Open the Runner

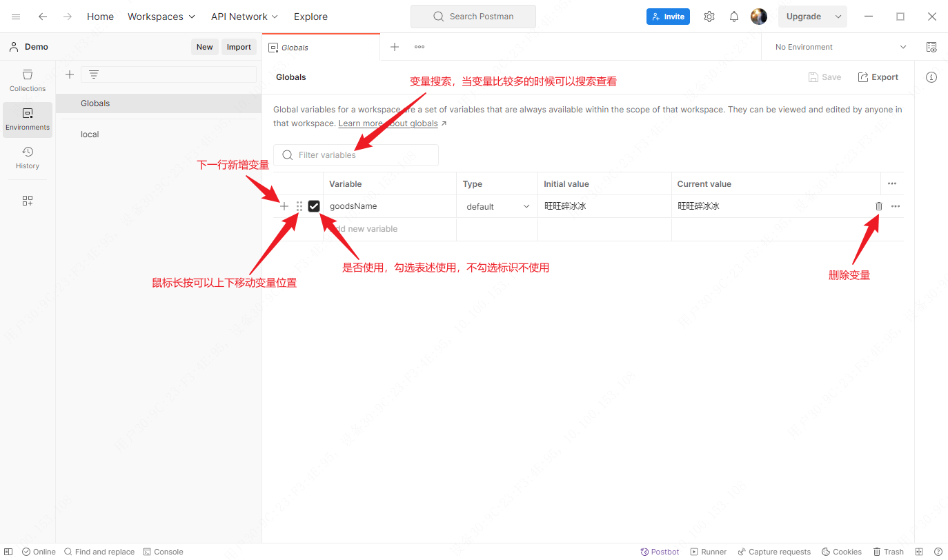[709, 552]
